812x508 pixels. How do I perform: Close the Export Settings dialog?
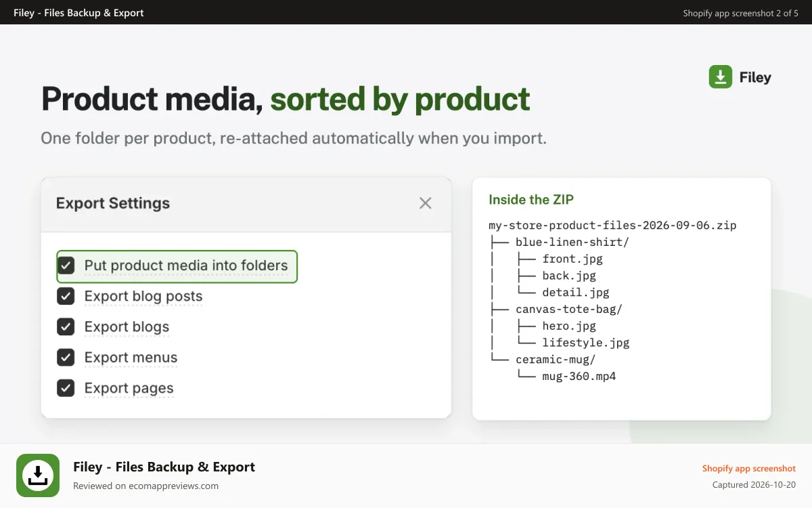425,203
